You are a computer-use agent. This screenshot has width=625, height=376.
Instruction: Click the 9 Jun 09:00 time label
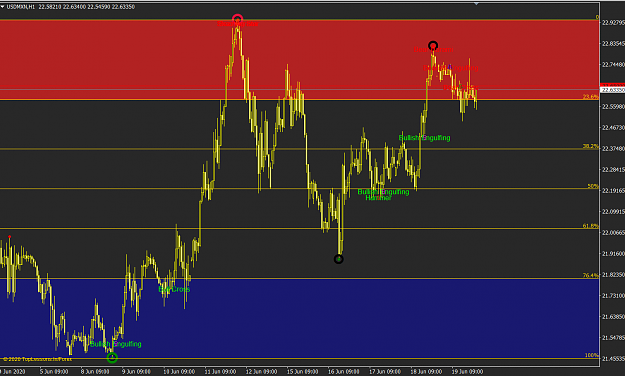pyautogui.click(x=136, y=372)
